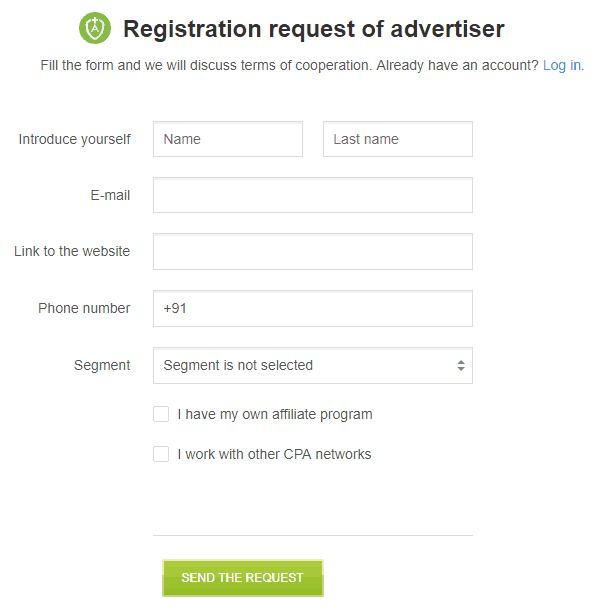Click into the E-mail text box

(x=313, y=195)
